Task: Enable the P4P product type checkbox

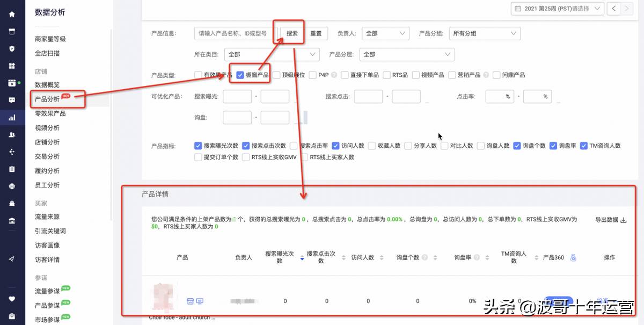Action: (x=313, y=75)
